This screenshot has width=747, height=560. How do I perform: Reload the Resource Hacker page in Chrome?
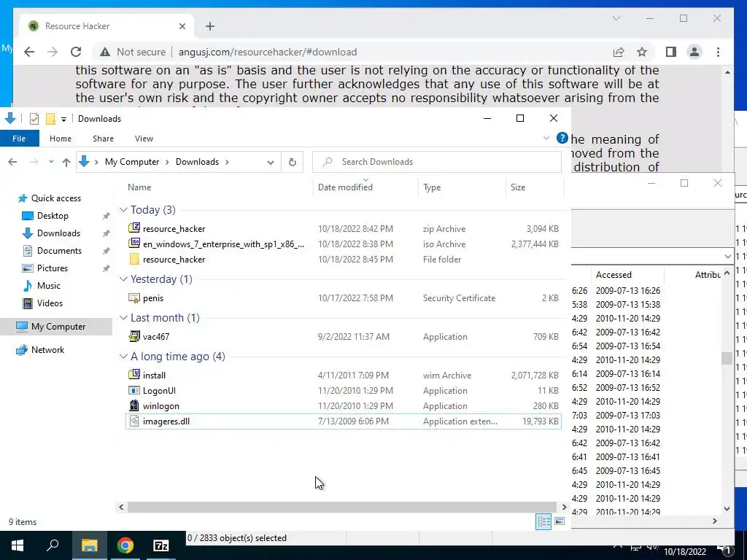[76, 52]
